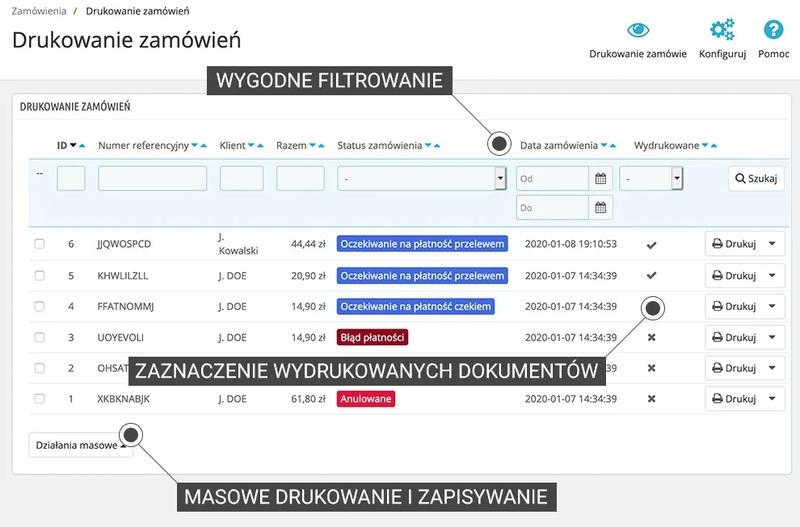Sort ID column descending
This screenshot has height=527, width=800.
tap(73, 145)
